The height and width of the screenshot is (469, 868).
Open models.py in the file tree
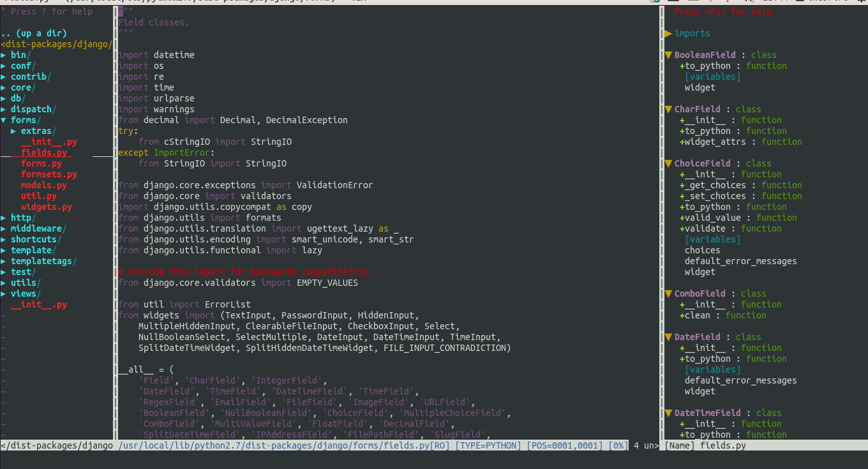click(44, 185)
